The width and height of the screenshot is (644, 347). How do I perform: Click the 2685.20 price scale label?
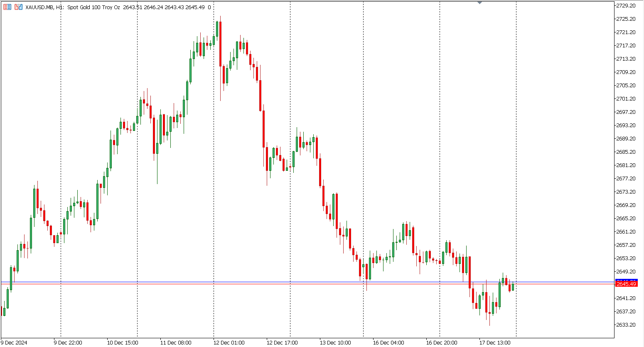626,152
